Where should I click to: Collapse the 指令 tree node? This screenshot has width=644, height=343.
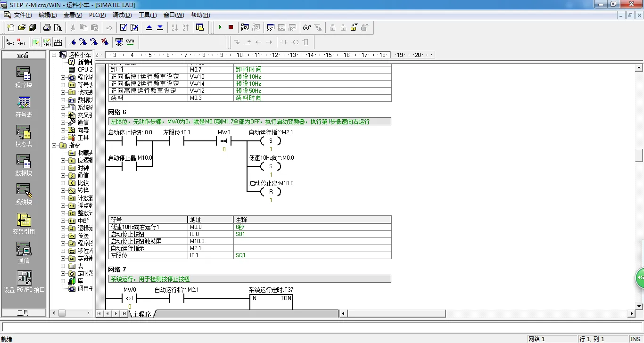(54, 145)
